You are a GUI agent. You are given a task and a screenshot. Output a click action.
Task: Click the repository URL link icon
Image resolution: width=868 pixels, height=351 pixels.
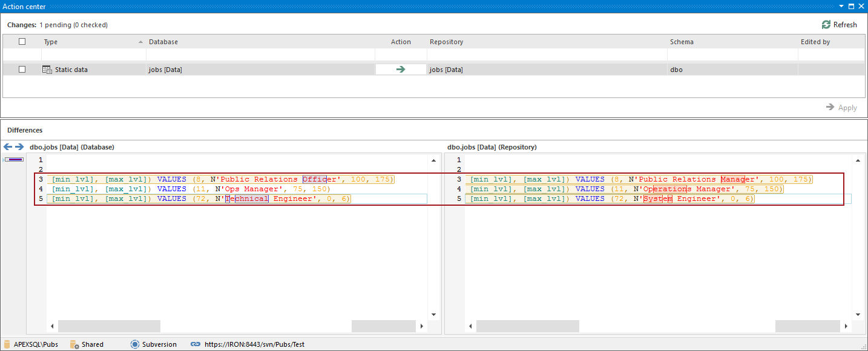tap(196, 344)
